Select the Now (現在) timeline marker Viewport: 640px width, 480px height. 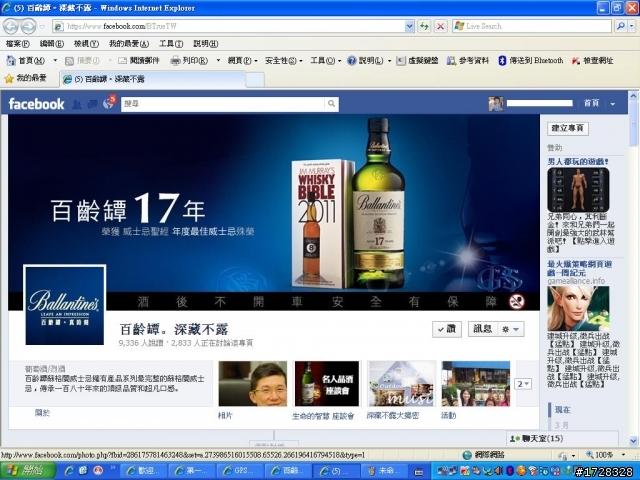[x=562, y=409]
